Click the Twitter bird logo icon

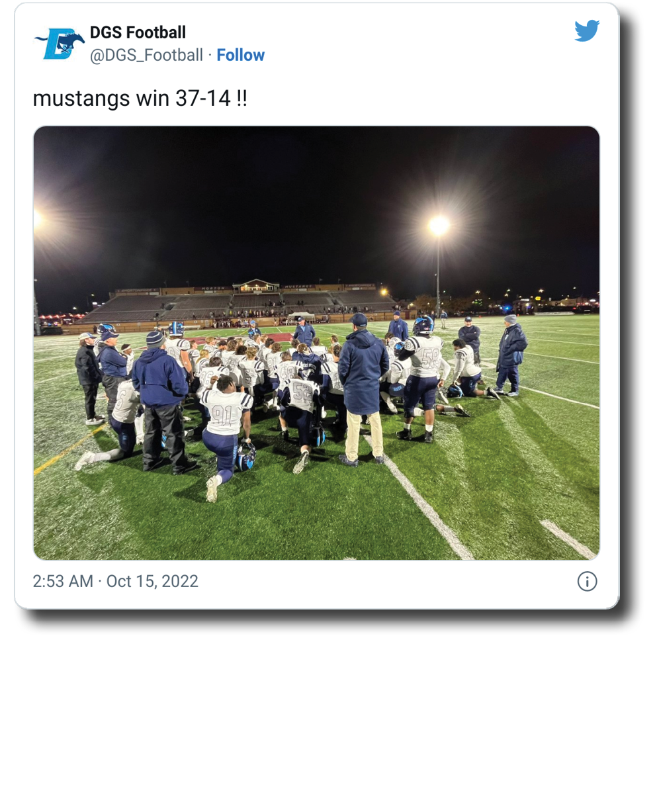point(586,31)
